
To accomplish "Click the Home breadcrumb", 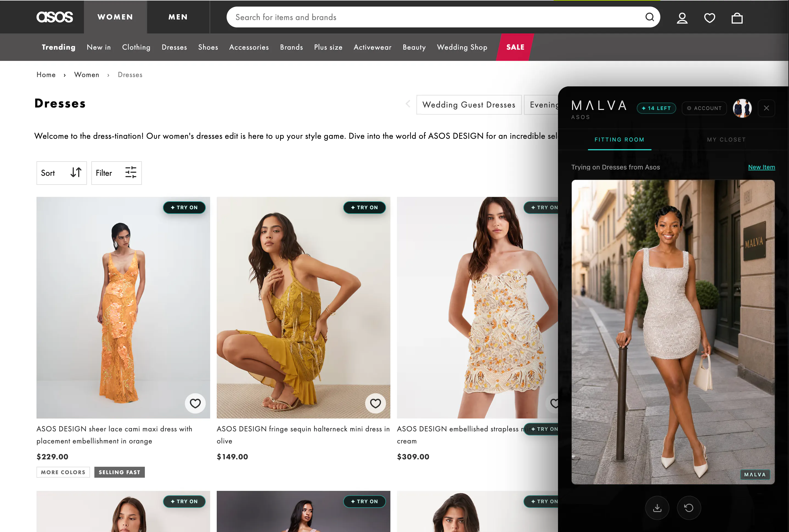I will click(46, 75).
